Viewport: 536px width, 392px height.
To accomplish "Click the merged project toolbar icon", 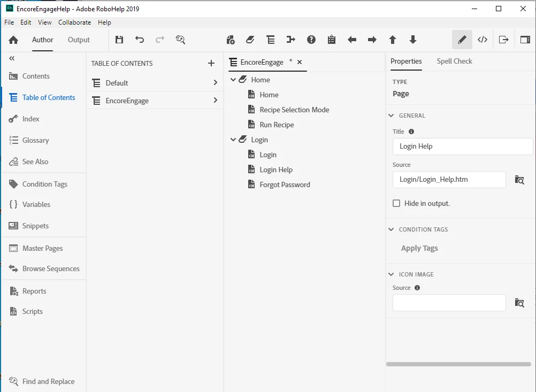I will (290, 40).
